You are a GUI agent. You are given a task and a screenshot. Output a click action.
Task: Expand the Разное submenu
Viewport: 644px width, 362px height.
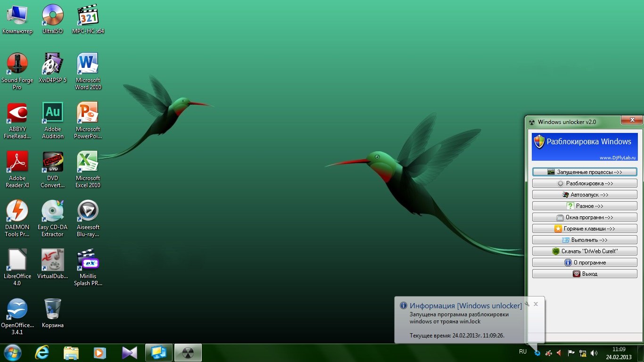pyautogui.click(x=585, y=206)
